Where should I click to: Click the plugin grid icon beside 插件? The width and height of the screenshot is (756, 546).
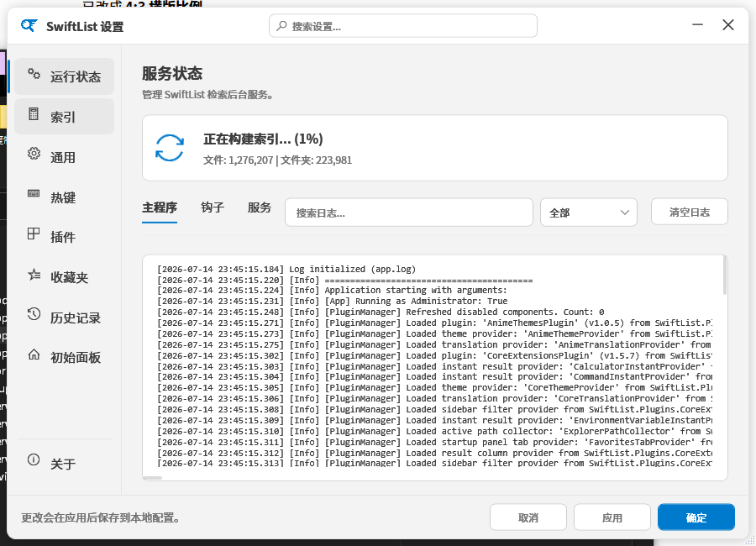(x=34, y=234)
